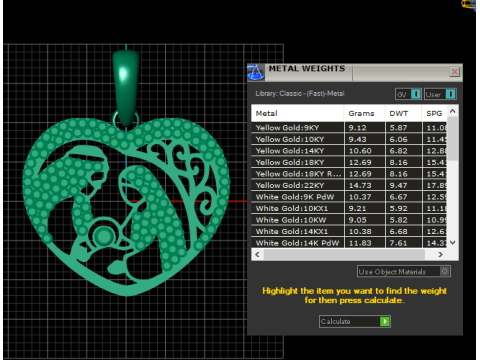Click the Metal Weights flask icon
Screen dimensions: 480x360
[x=256, y=72]
